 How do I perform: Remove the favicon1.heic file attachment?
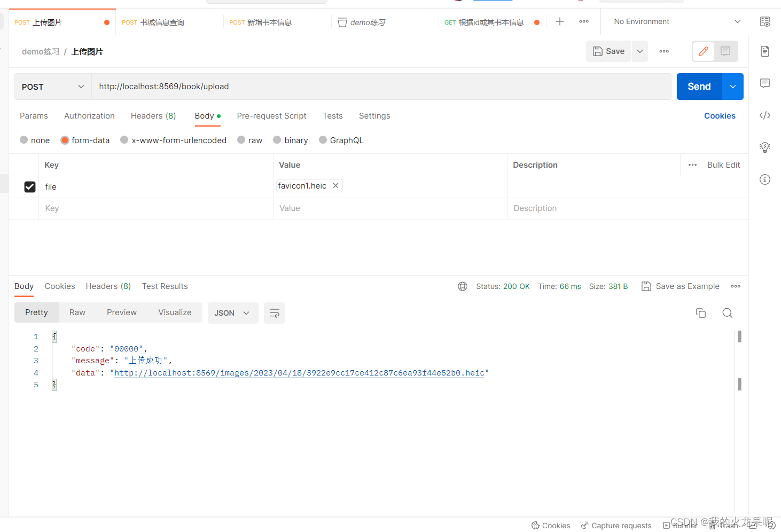click(335, 186)
